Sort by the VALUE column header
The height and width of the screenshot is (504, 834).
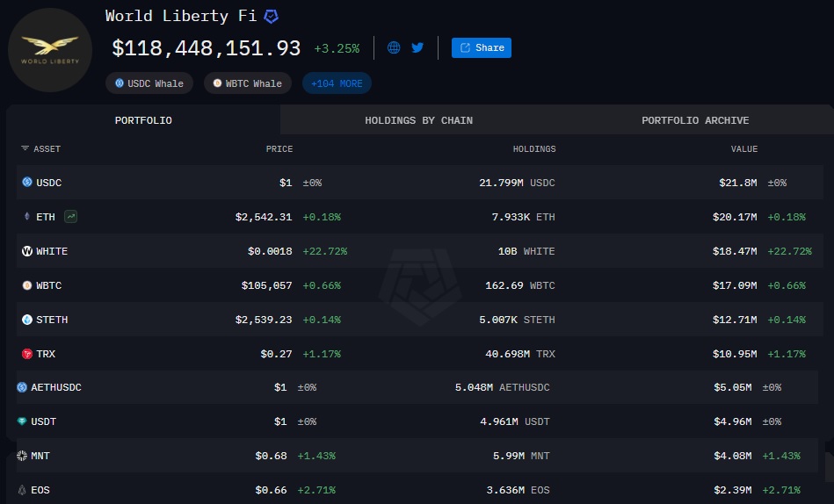click(x=744, y=149)
